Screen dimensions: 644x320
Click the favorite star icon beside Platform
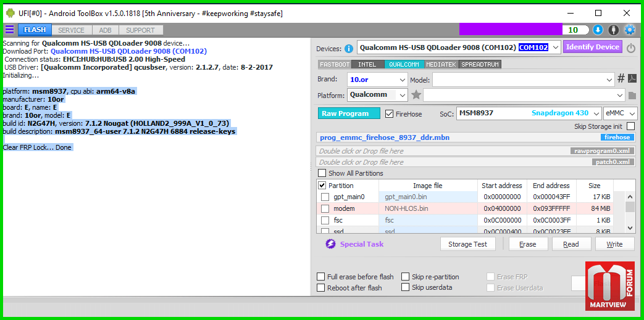(416, 95)
